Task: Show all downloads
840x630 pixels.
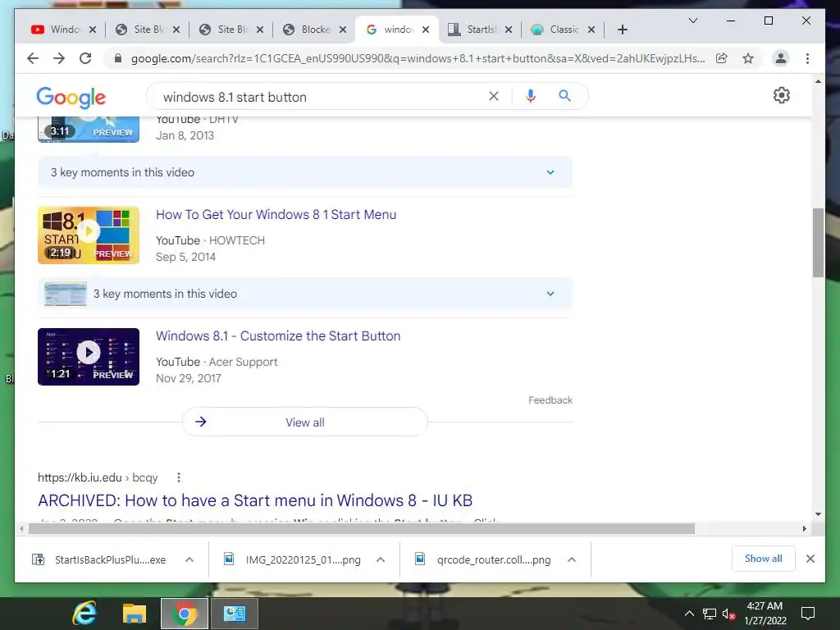Action: coord(764,559)
